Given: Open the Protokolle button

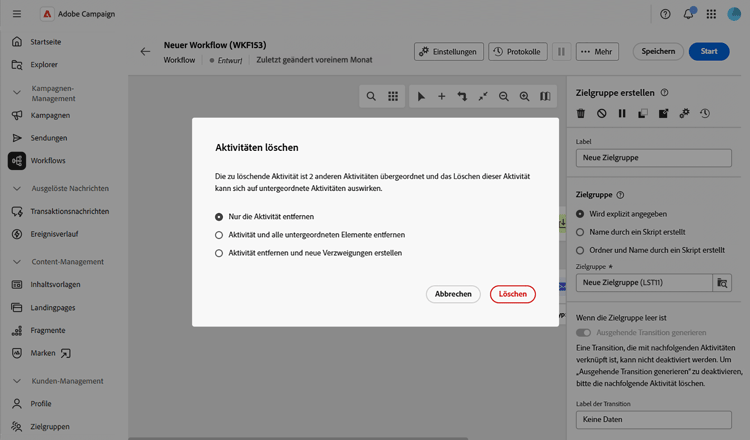Looking at the screenshot, I should point(518,52).
